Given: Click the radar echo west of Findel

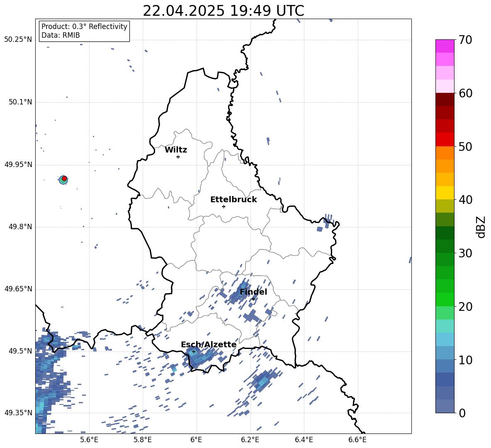Looking at the screenshot, I should 240,293.
